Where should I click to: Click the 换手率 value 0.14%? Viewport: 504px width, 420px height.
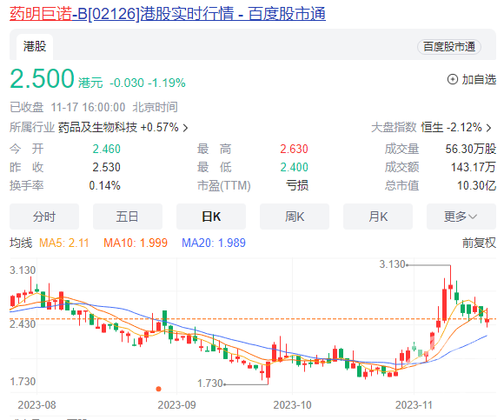[105, 185]
